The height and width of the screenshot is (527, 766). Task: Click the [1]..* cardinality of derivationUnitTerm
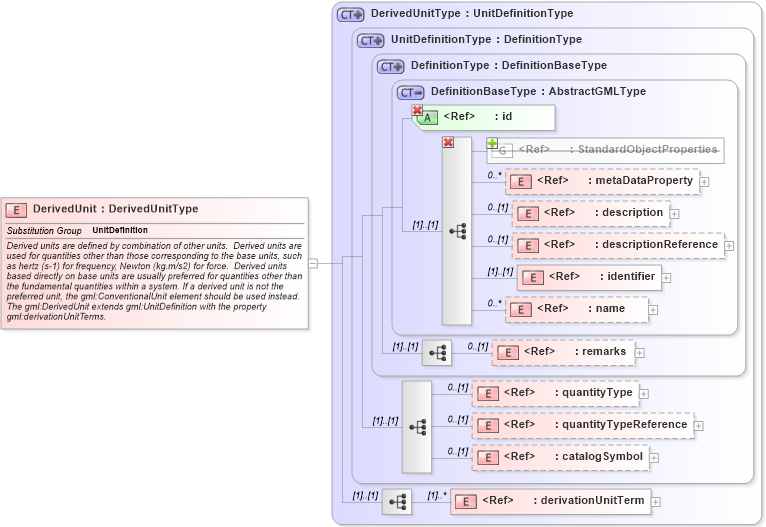(x=437, y=495)
